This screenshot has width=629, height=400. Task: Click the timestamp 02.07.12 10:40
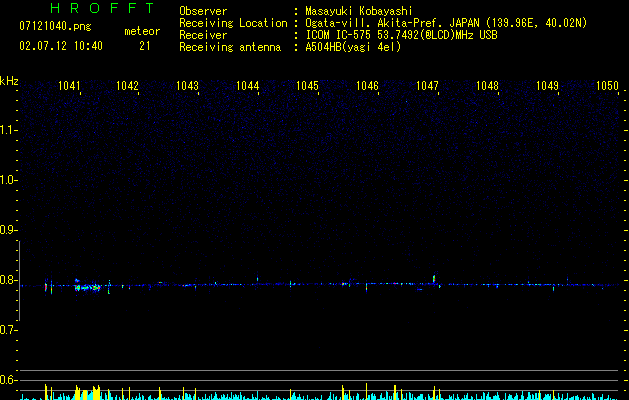[x=61, y=46]
